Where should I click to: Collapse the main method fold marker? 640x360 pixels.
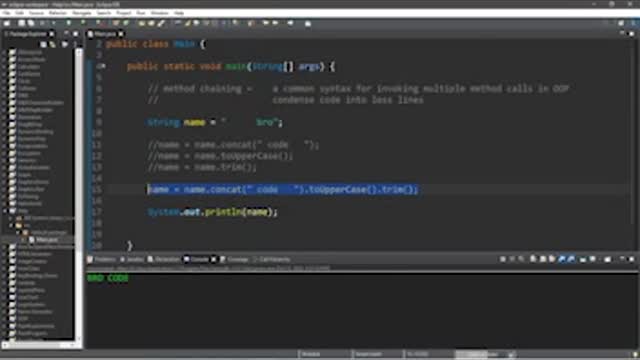102,66
